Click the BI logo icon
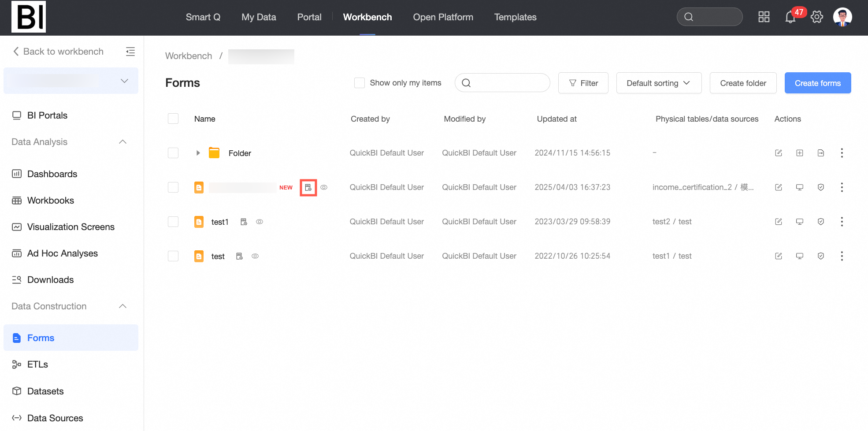This screenshot has width=868, height=431. point(29,17)
